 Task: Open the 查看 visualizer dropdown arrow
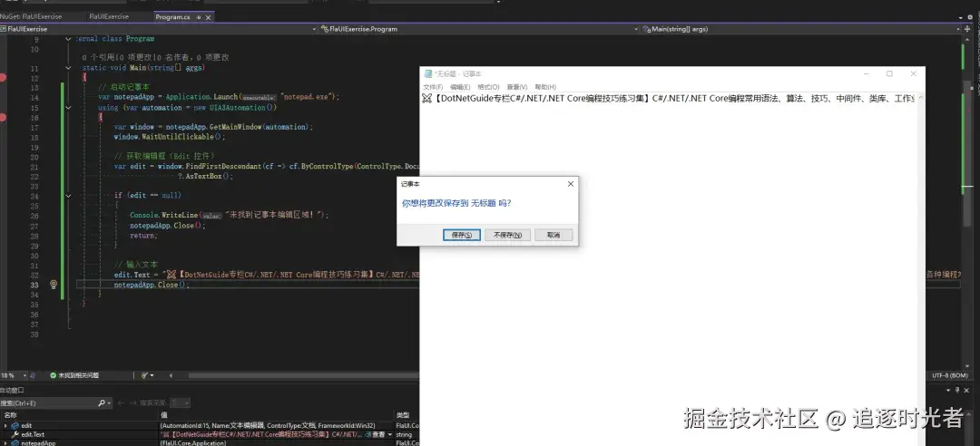(390, 434)
